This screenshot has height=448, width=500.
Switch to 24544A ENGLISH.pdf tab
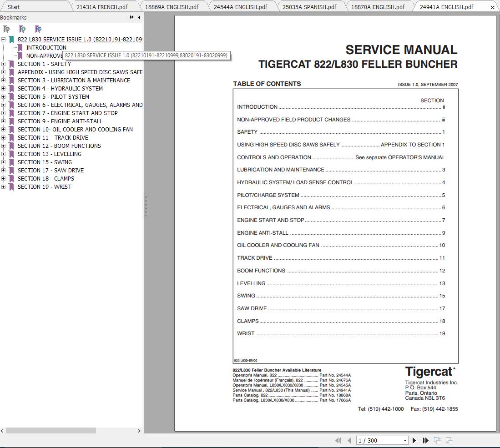coord(240,7)
